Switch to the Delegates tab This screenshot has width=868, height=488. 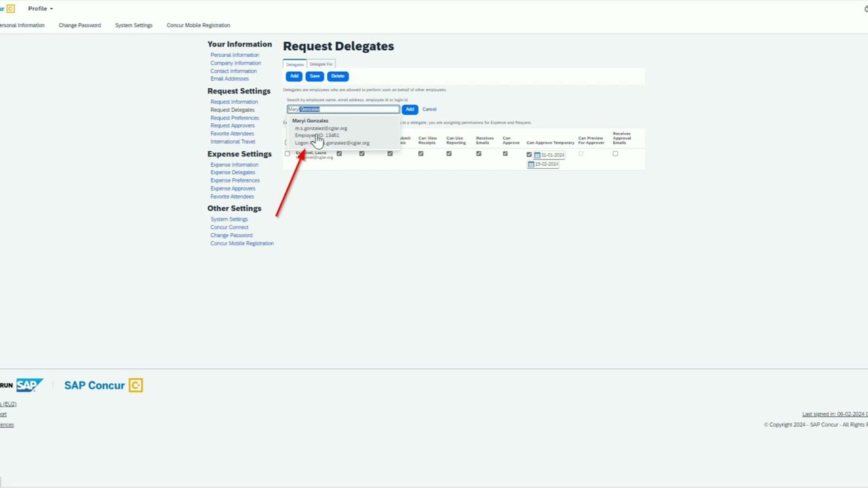[295, 64]
